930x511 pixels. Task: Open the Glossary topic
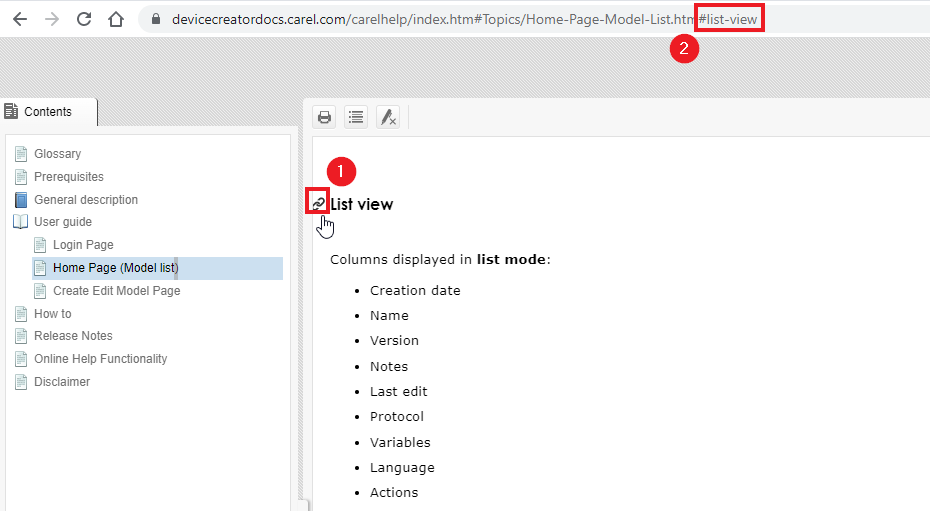tap(57, 154)
